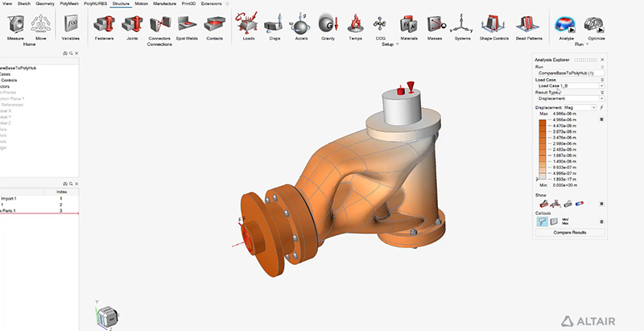Click the legend minimum slider arrow
This screenshot has width=644, height=331.
coord(537,180)
